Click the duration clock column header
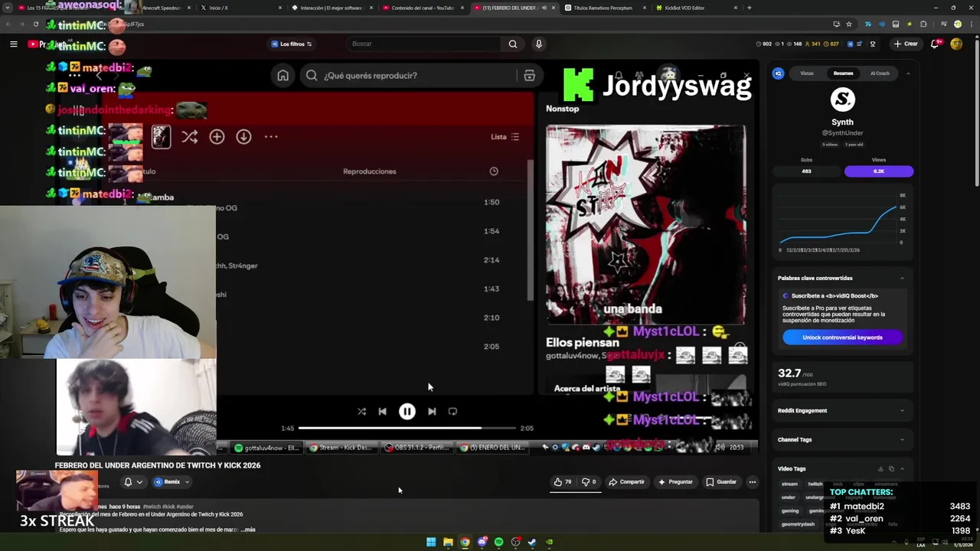Image resolution: width=980 pixels, height=551 pixels. pyautogui.click(x=494, y=171)
